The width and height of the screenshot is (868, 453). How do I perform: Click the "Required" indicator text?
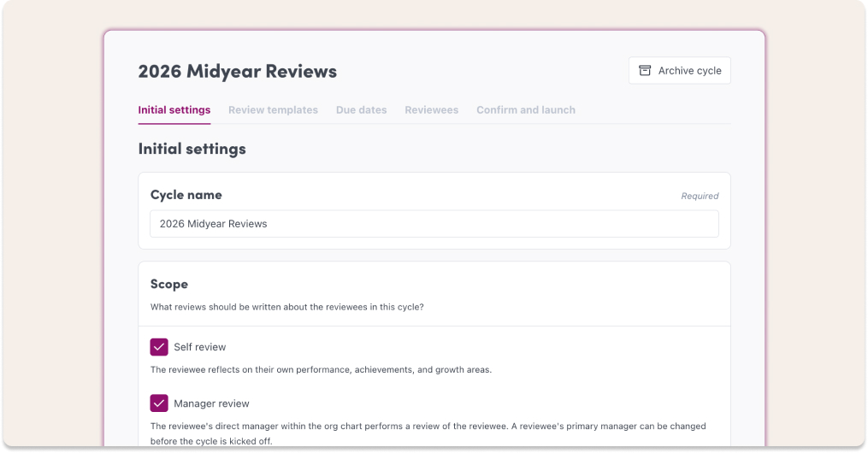(x=700, y=196)
